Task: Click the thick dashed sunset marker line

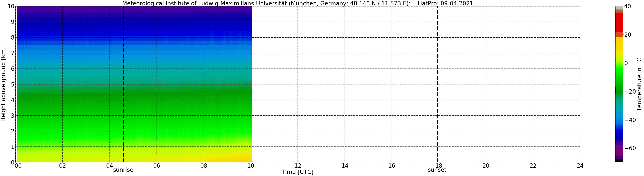Action: point(437,84)
